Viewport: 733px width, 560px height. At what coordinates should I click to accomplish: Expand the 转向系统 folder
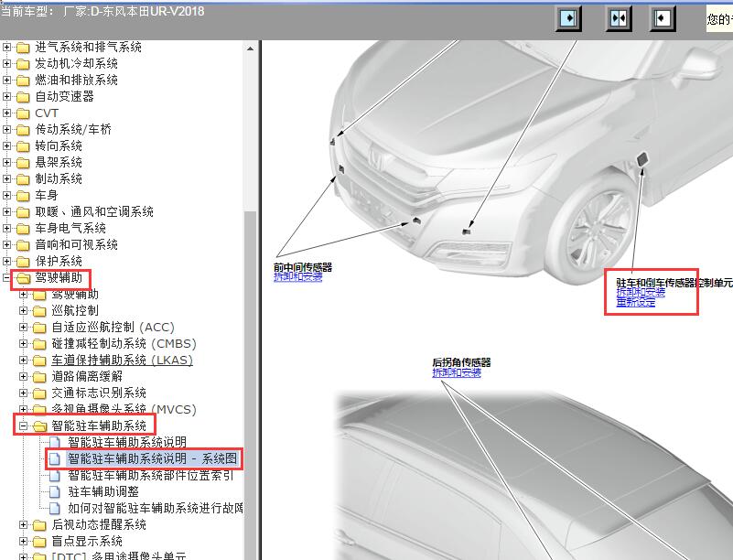(x=6, y=145)
